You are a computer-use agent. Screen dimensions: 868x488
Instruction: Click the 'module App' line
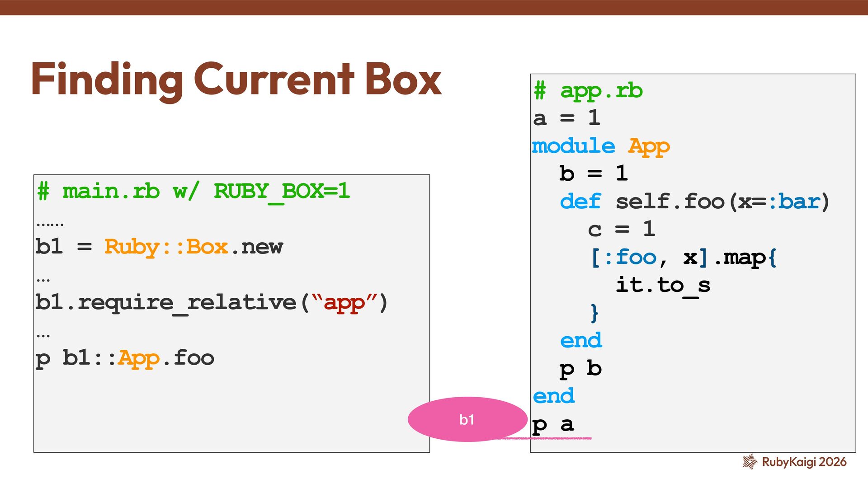600,146
